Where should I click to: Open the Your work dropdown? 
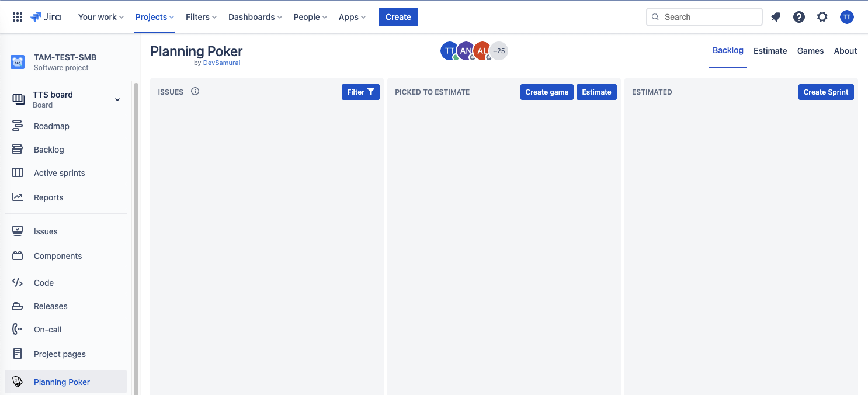[x=101, y=17]
